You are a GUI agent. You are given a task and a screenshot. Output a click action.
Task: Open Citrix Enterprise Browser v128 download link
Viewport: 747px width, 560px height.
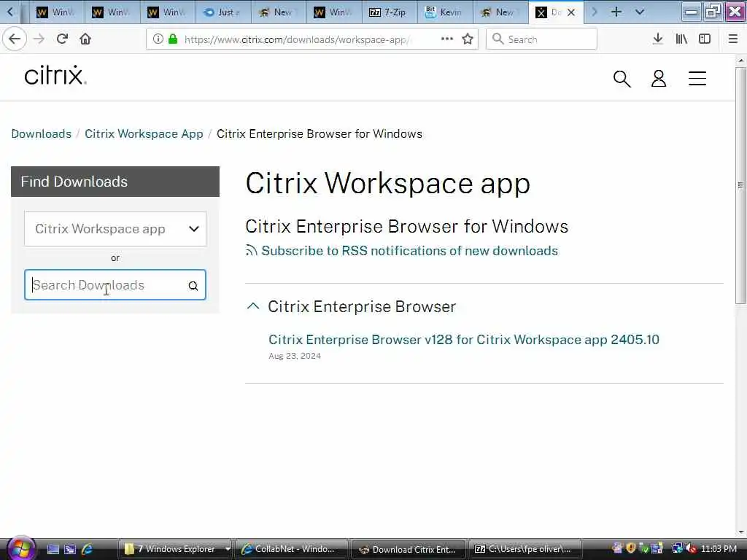pyautogui.click(x=464, y=340)
